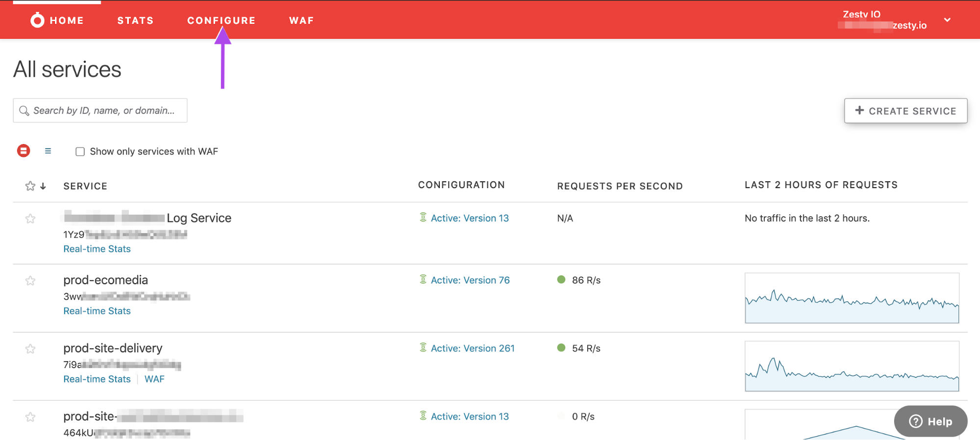Focus the search by ID, name, domain field
This screenshot has width=980, height=440.
[x=104, y=111]
